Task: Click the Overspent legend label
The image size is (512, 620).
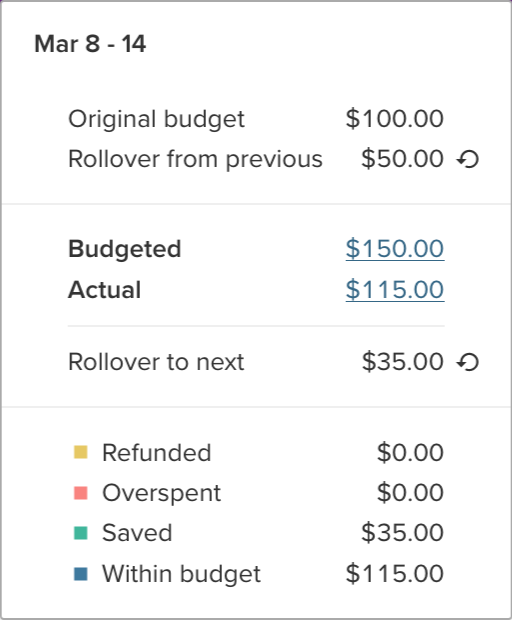Action: pos(161,493)
